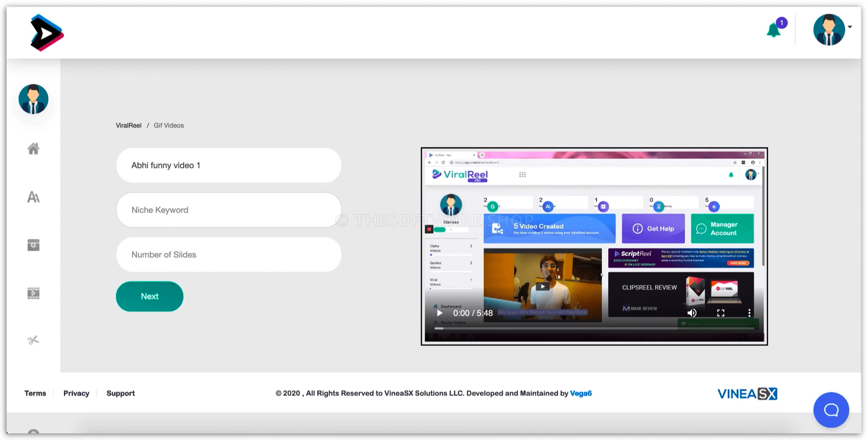Mute the tutorial video volume
This screenshot has height=440, width=868.
(692, 313)
